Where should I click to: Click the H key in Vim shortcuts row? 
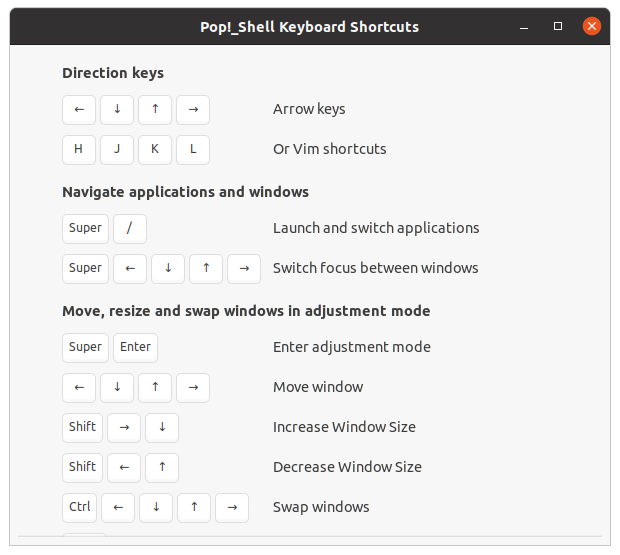click(79, 149)
